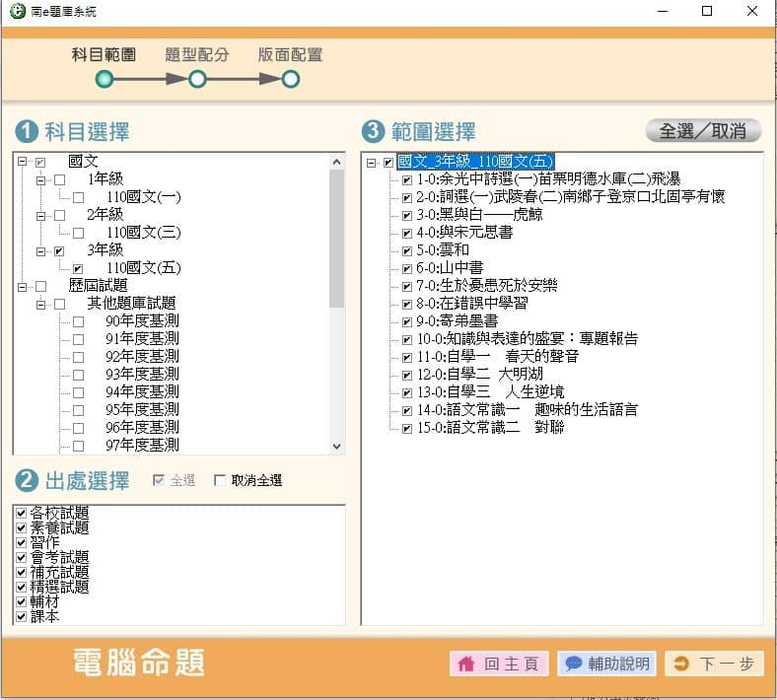Collapse the 國文 subject tree node
Screen dimensions: 777x700
click(22, 162)
